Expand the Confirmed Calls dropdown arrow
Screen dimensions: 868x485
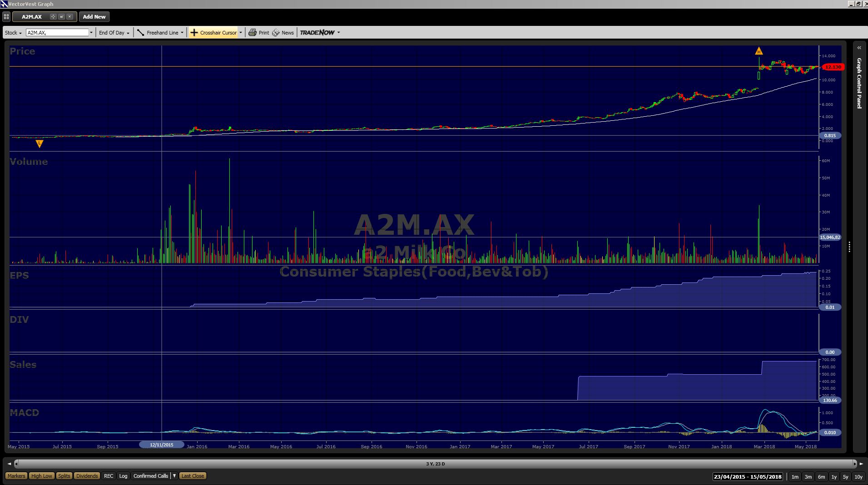(x=174, y=476)
